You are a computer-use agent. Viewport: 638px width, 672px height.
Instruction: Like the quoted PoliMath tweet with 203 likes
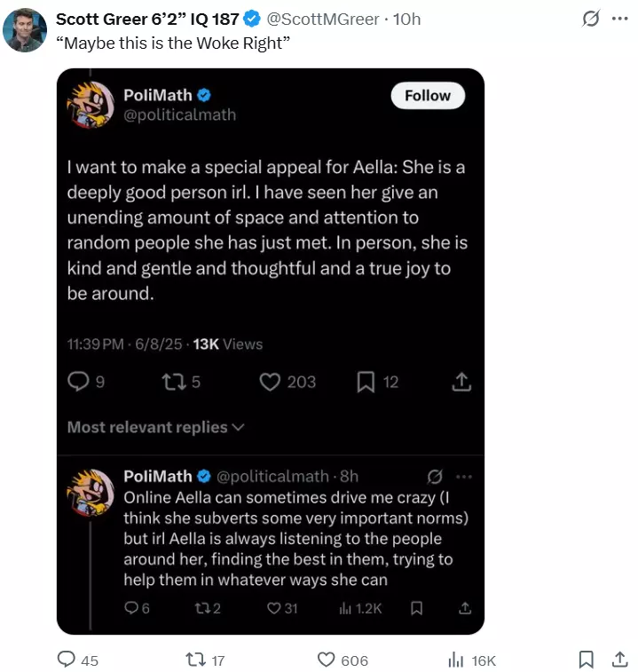coord(270,382)
